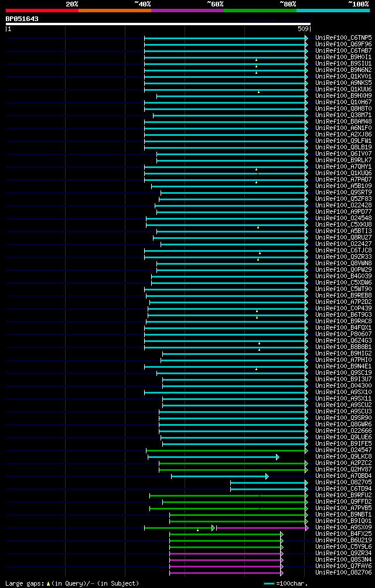The image size is (375, 588).
Task: Open the UniRef100_Q69F96 hit link
Action: (343, 45)
